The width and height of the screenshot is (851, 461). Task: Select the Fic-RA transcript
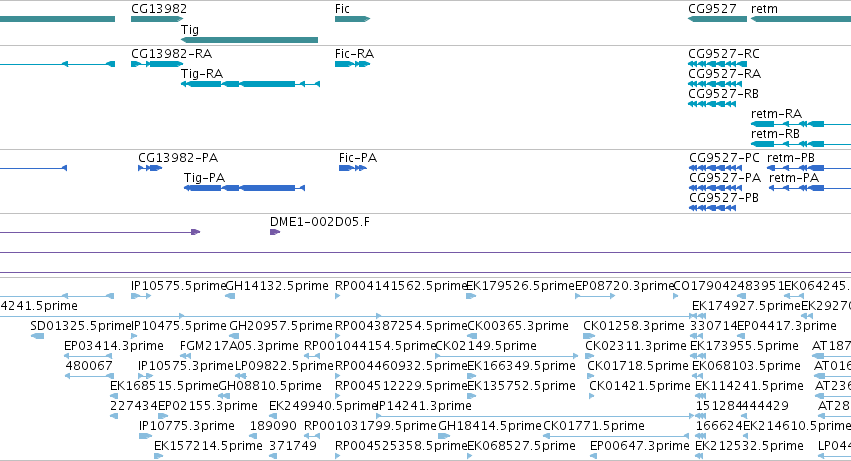pos(353,64)
